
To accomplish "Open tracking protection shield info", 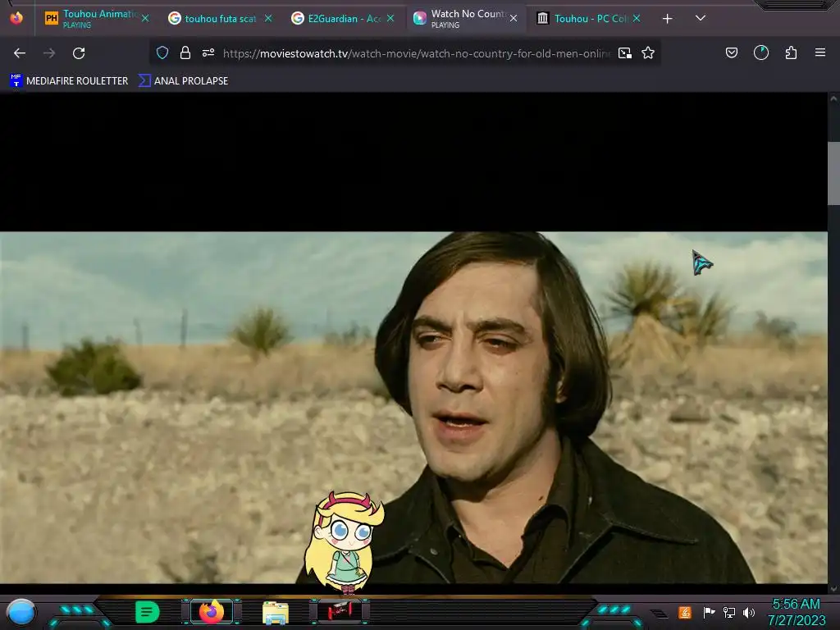I will click(x=162, y=52).
